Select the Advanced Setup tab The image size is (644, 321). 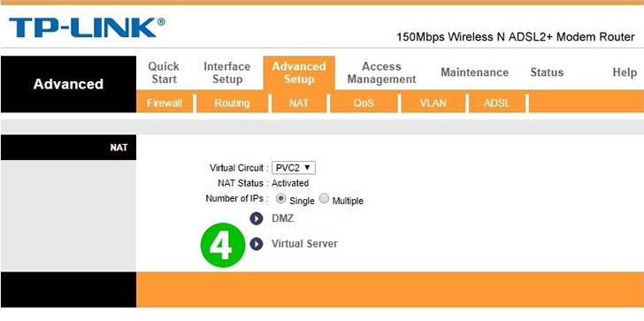pyautogui.click(x=299, y=73)
